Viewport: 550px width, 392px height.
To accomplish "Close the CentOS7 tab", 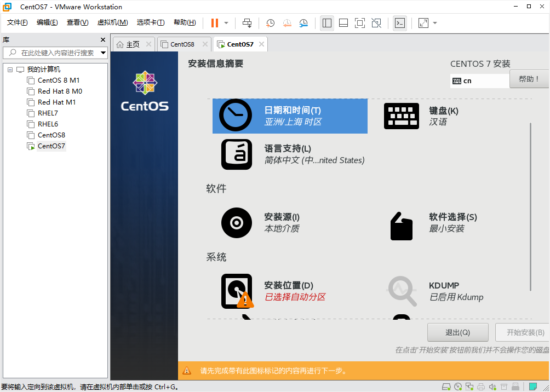I will (261, 44).
